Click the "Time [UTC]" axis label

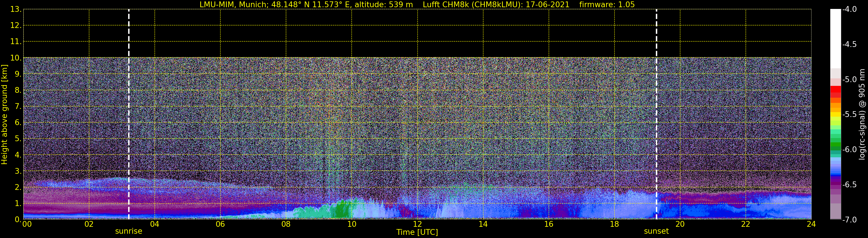tap(417, 232)
